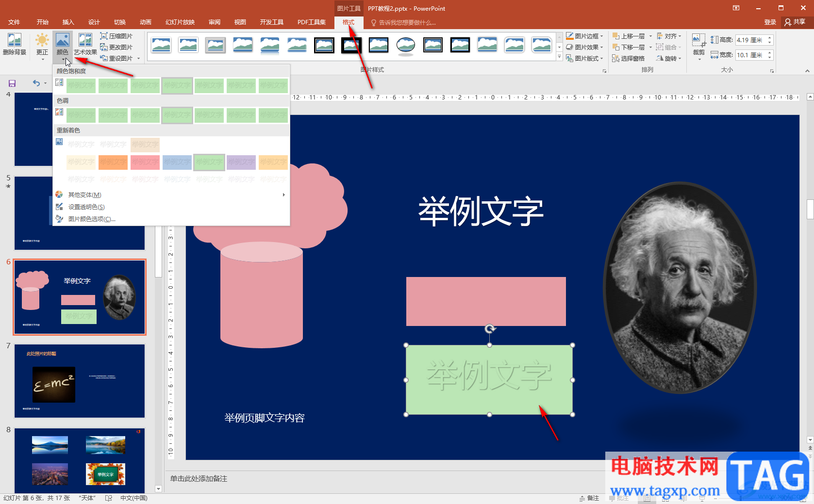Screen dimensions: 814x504
Task: Click the 举例页脚文字内容 footer text
Action: coord(265,418)
